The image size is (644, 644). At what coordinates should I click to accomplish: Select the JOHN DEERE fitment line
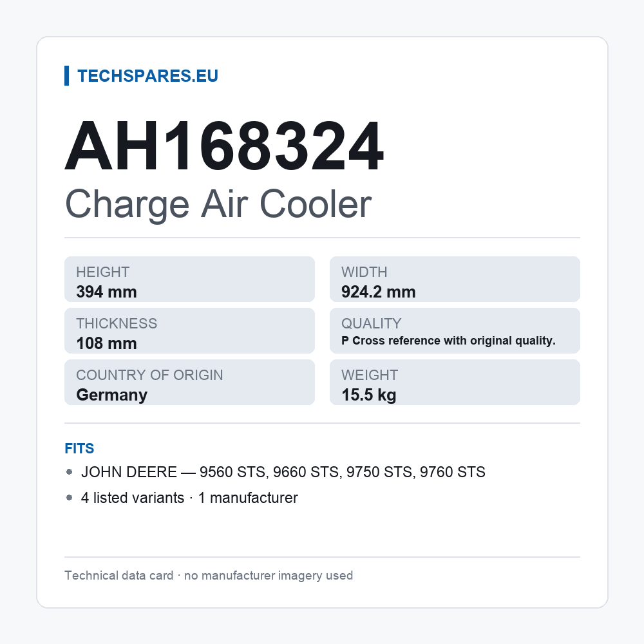[x=283, y=472]
